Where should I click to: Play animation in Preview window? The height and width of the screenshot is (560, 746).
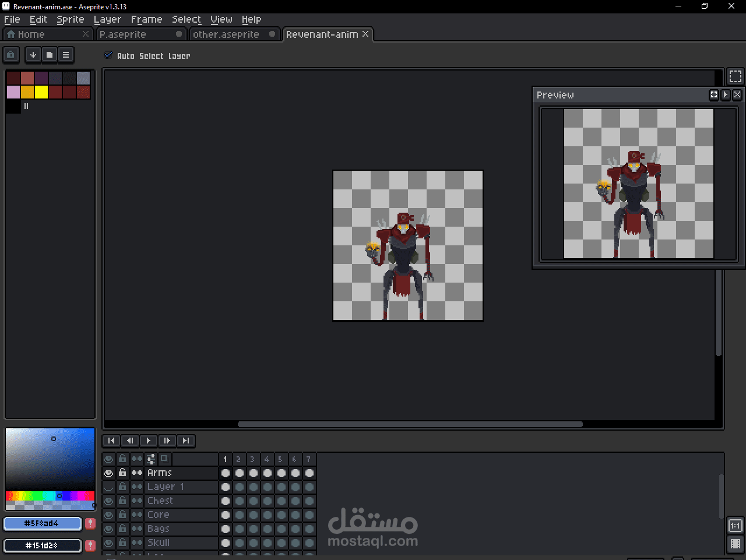726,94
